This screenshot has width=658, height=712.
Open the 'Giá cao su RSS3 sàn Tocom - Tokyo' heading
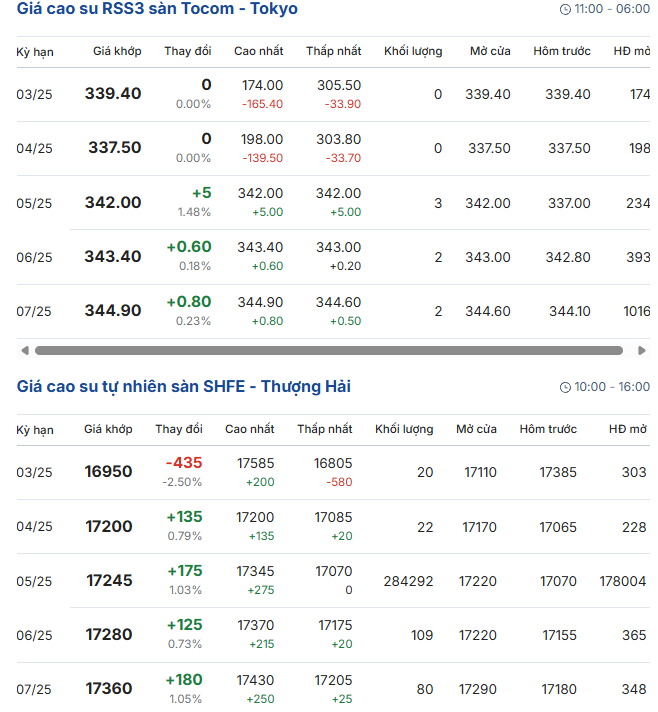157,9
